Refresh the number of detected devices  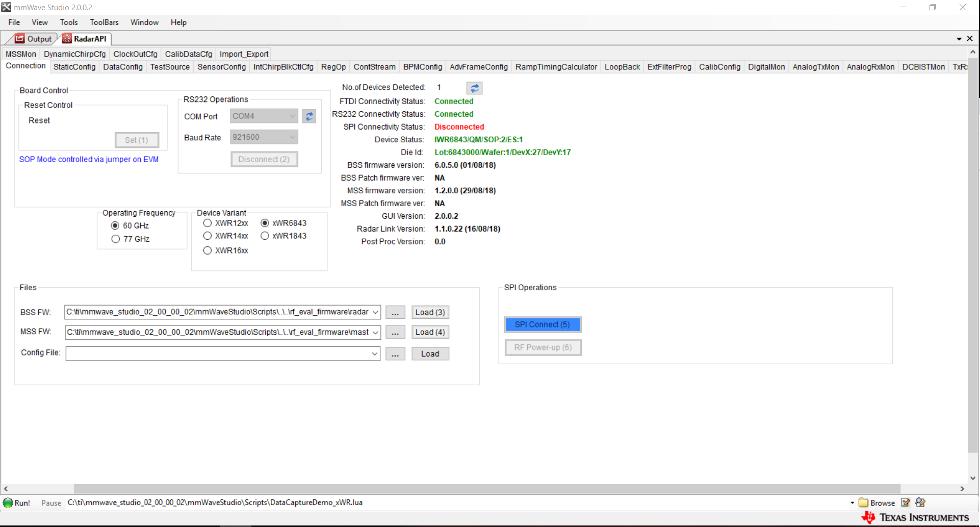click(474, 88)
